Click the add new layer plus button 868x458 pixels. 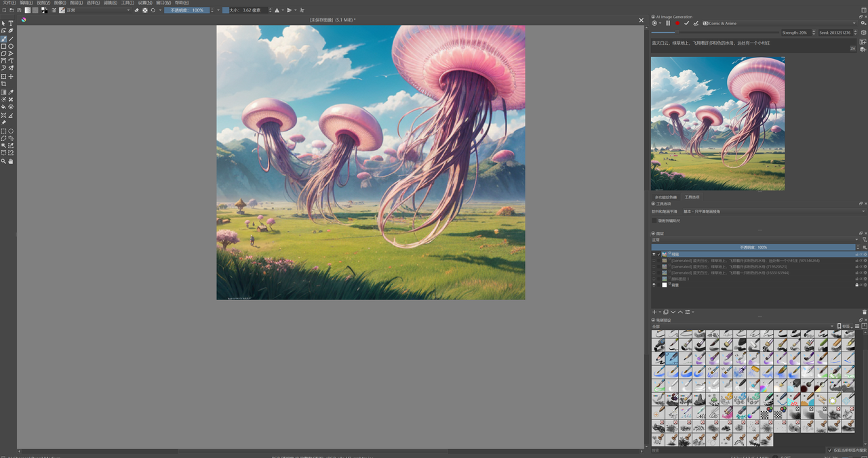click(654, 312)
